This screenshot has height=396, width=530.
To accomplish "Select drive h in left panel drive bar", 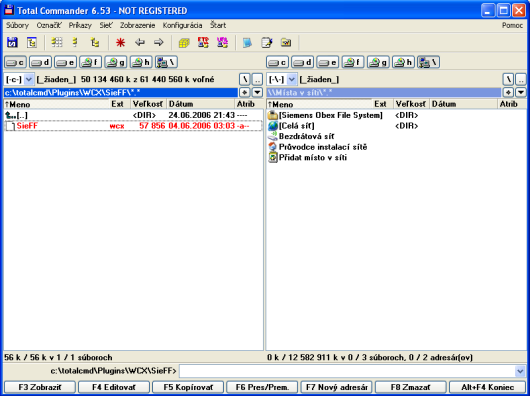I will tap(141, 62).
